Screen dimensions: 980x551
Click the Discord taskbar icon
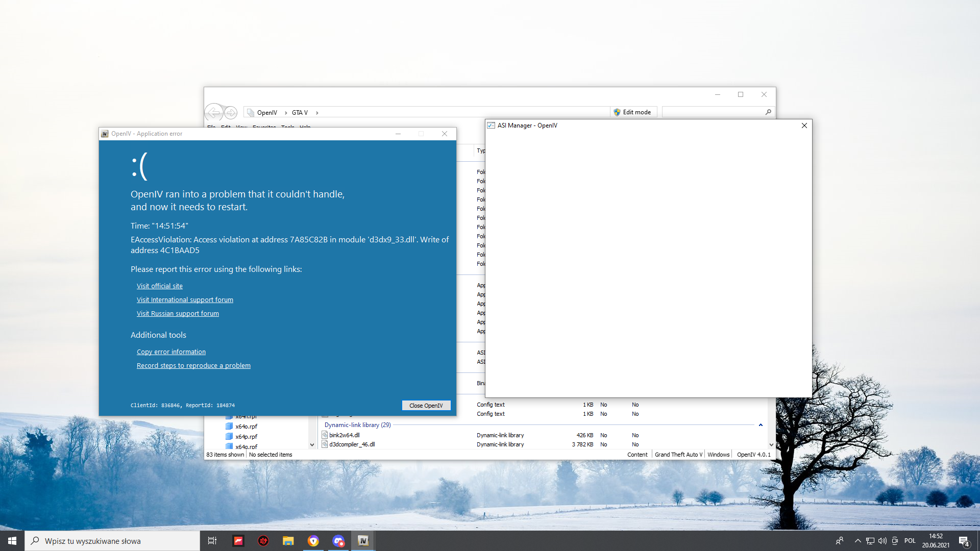point(338,541)
